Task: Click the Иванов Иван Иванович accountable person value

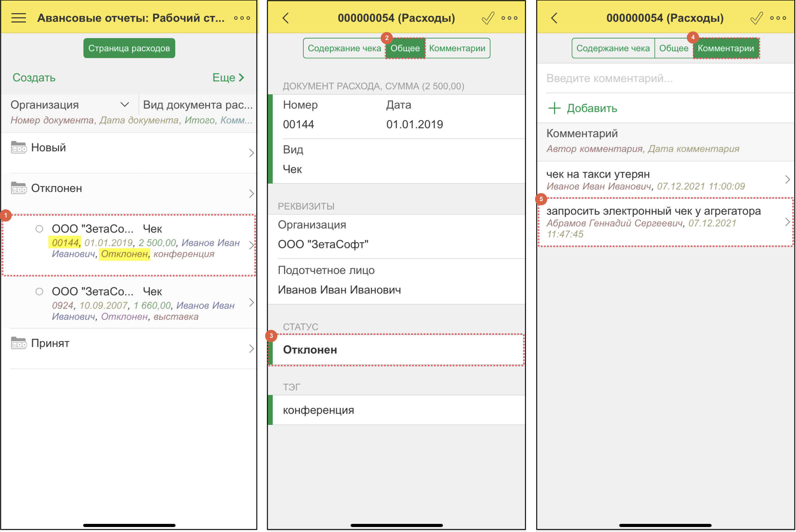Action: (340, 289)
